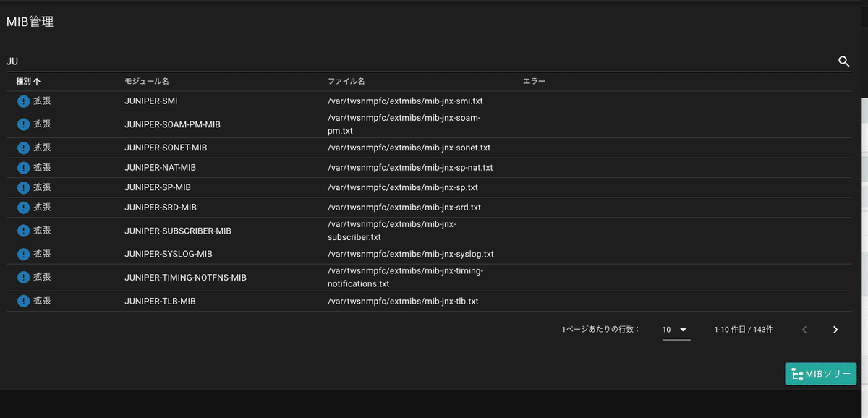Screen dimensions: 868x418
Task: Click the previous page chevron
Action: tap(804, 330)
